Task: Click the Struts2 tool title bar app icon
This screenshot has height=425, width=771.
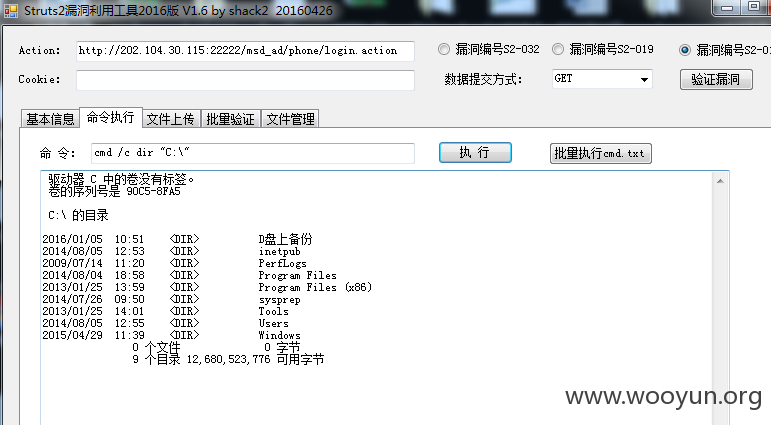Action: click(11, 10)
